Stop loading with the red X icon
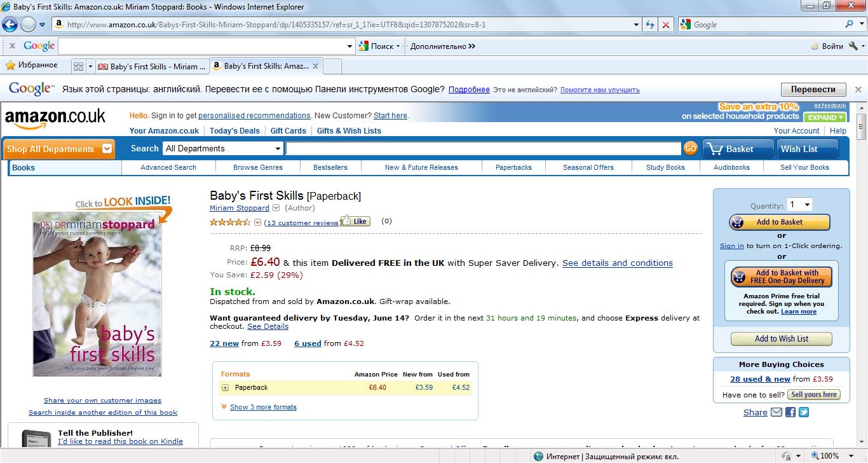This screenshot has height=463, width=868. coord(665,24)
